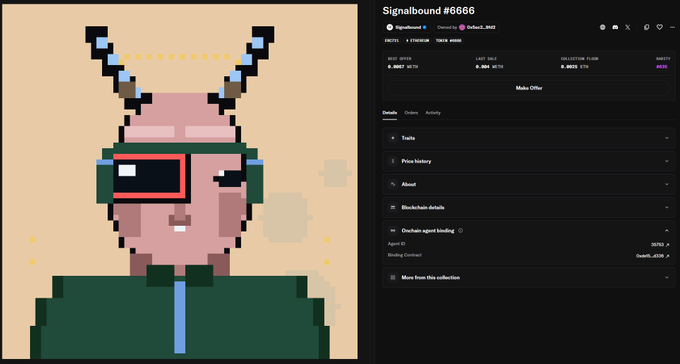Click the arrow icon next to Agent ID 35753

667,245
